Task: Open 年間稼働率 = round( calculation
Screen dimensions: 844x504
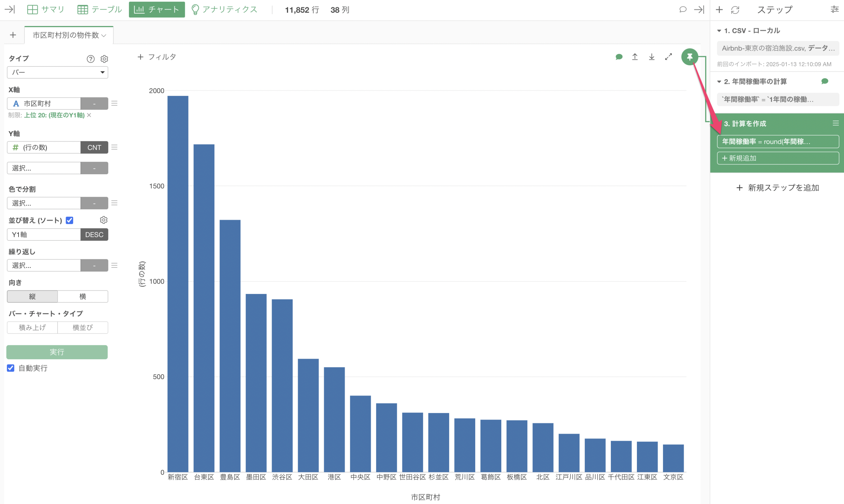Action: click(x=778, y=142)
